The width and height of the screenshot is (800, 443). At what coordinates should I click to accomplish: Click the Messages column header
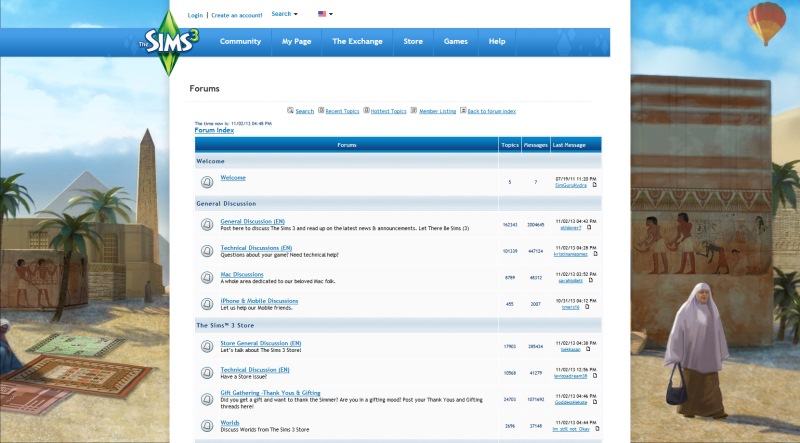tap(536, 145)
